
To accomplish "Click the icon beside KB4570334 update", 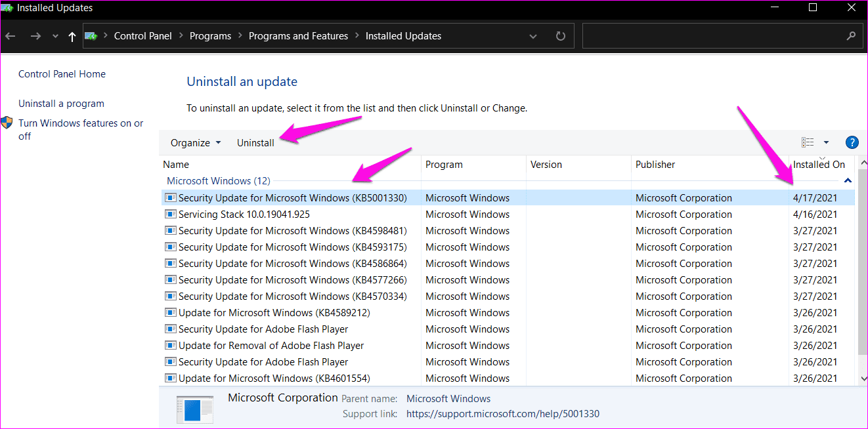I will 171,296.
